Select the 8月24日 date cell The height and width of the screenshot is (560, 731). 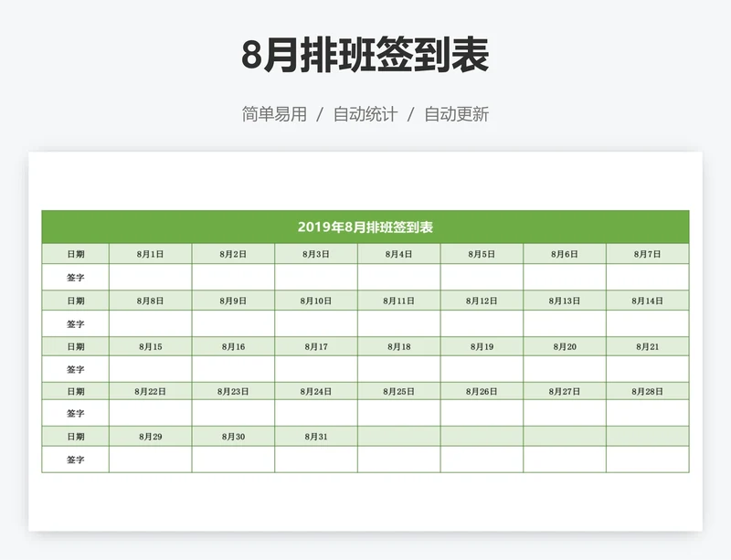coord(316,391)
